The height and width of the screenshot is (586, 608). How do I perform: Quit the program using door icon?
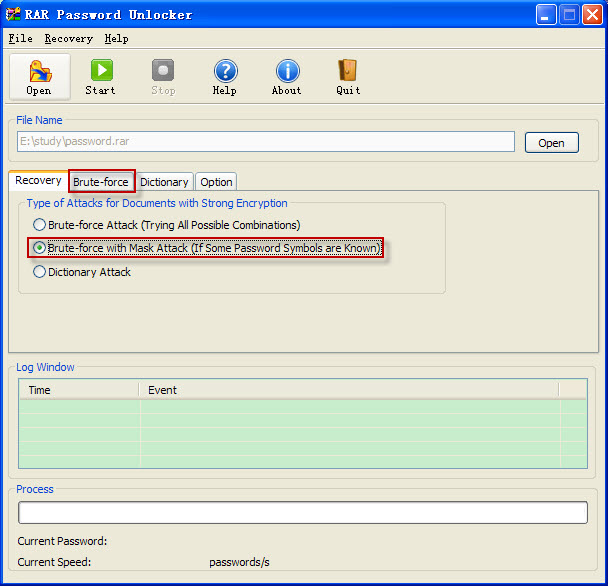[x=348, y=77]
